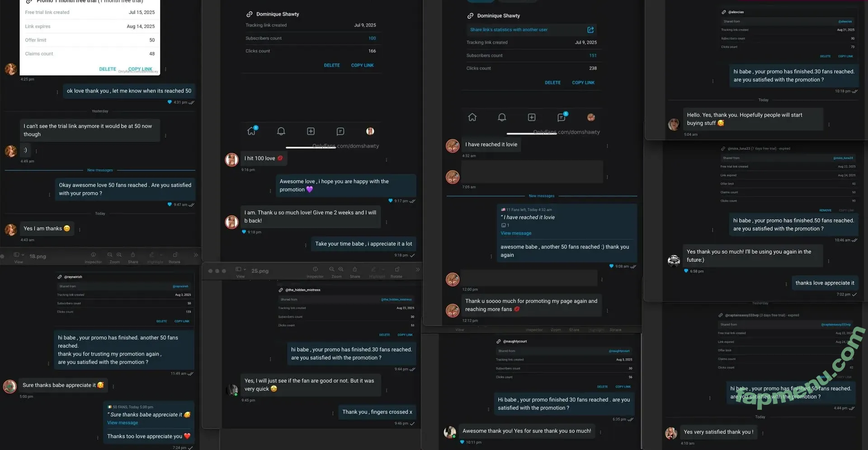Open options menu beside 'I hit 100 love'
Screen dimensions: 868x450
[x=387, y=160]
